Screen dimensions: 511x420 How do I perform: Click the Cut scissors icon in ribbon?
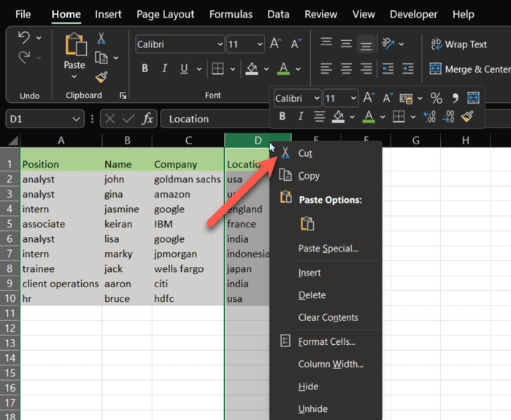(x=101, y=39)
